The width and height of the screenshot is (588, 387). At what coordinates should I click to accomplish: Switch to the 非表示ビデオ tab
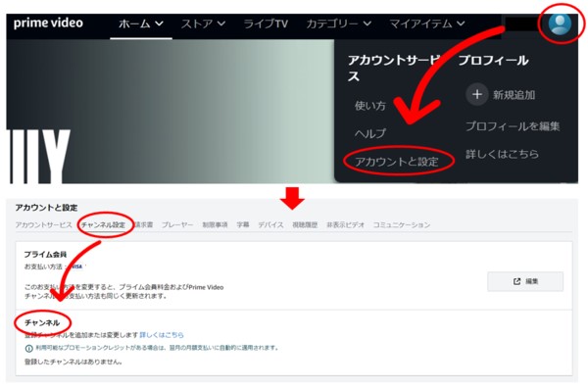(345, 224)
